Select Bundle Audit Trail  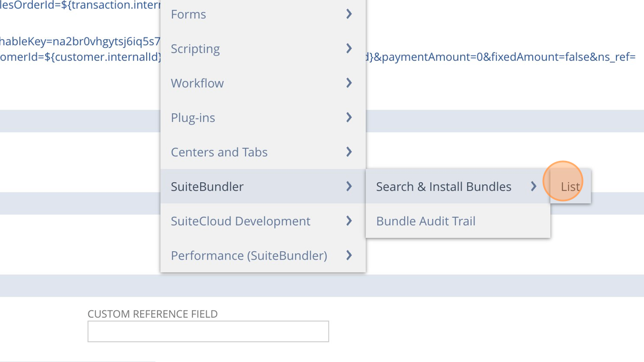pyautogui.click(x=458, y=221)
